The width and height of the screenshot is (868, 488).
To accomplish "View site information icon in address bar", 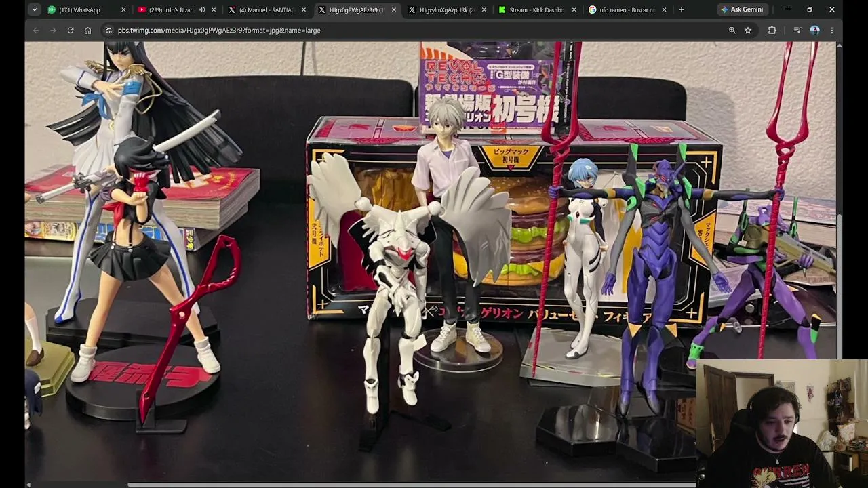I will [x=108, y=30].
